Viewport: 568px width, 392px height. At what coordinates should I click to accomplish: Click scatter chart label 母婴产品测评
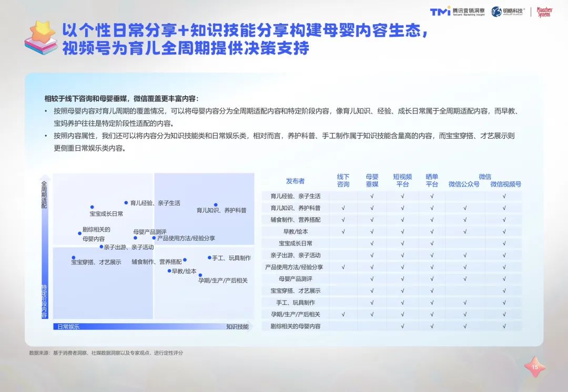149,232
